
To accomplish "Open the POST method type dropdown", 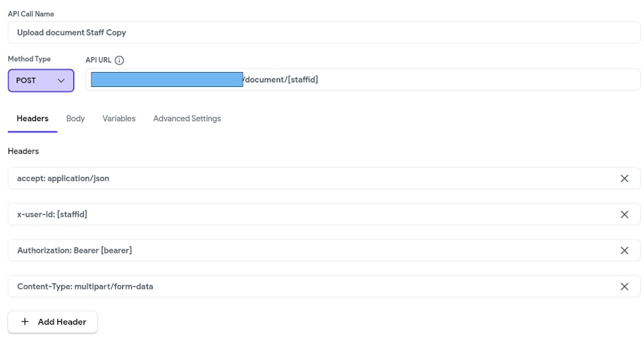I will coord(41,80).
